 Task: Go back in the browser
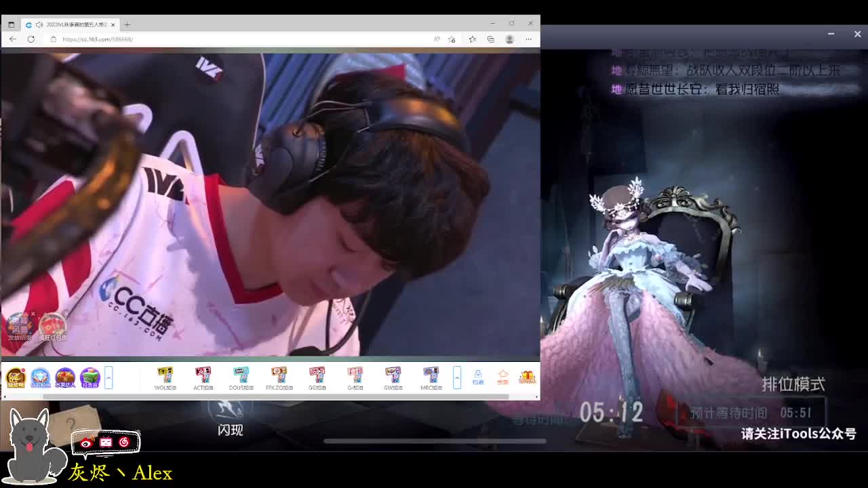(x=13, y=39)
